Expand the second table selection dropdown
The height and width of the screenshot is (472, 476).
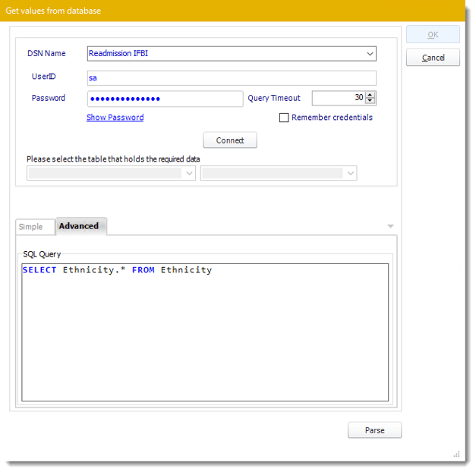(350, 173)
